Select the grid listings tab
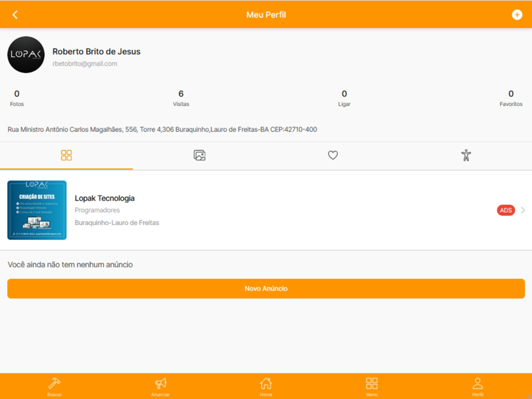 [66, 155]
